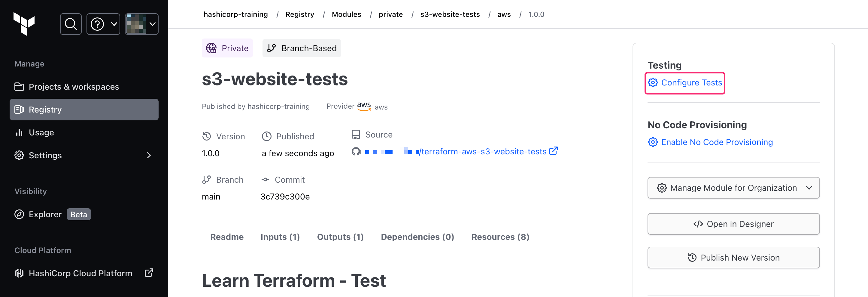
Task: Open search with the magnifier icon
Action: click(70, 24)
